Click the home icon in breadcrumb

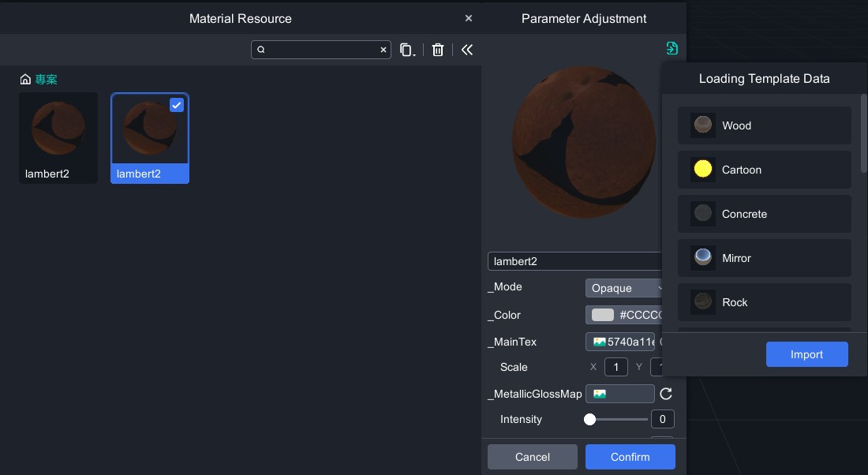[x=25, y=80]
